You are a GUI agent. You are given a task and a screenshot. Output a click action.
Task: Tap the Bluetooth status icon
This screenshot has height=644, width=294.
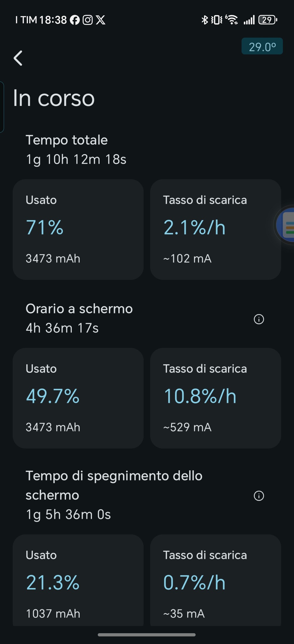pyautogui.click(x=205, y=20)
